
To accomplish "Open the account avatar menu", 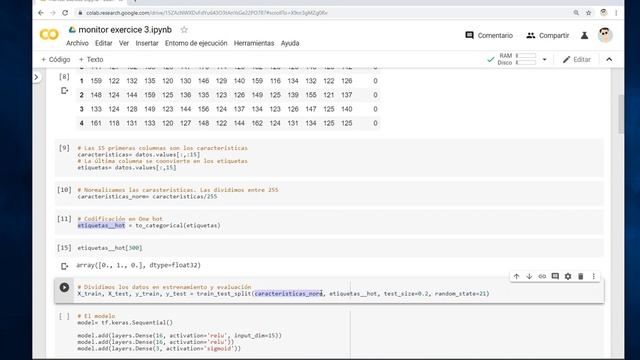I will (x=605, y=35).
